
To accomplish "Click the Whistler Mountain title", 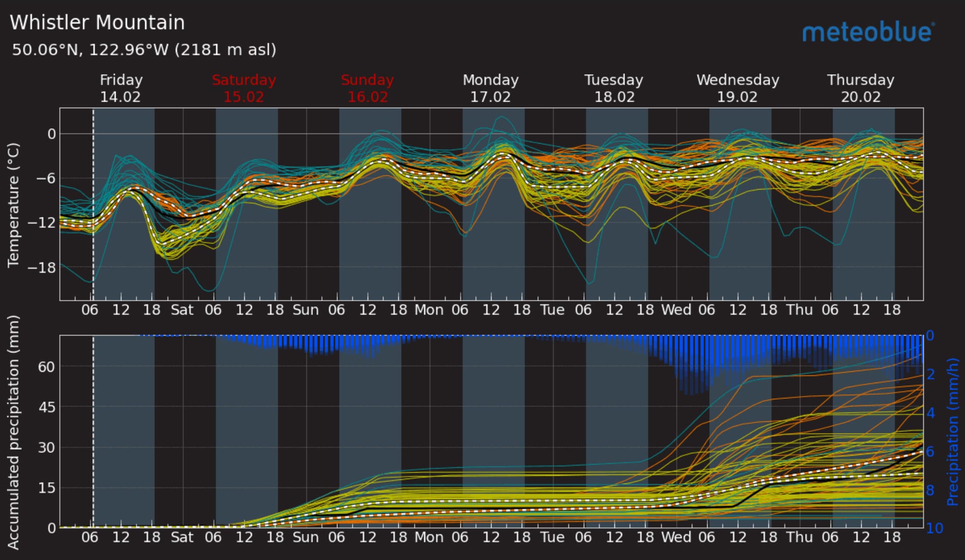I will pos(97,23).
